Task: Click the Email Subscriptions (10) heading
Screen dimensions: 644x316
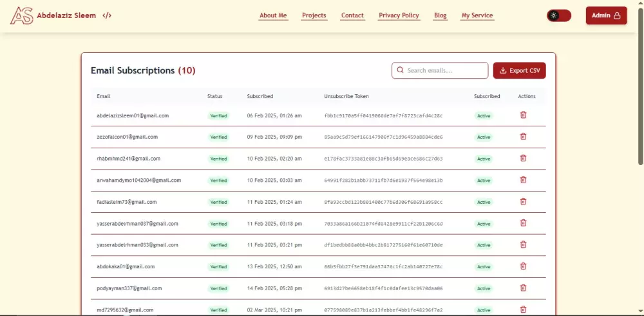Action: 143,70
